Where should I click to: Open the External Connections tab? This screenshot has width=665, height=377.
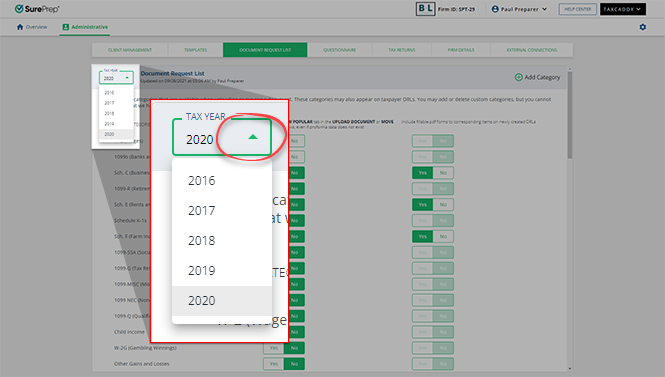[531, 50]
